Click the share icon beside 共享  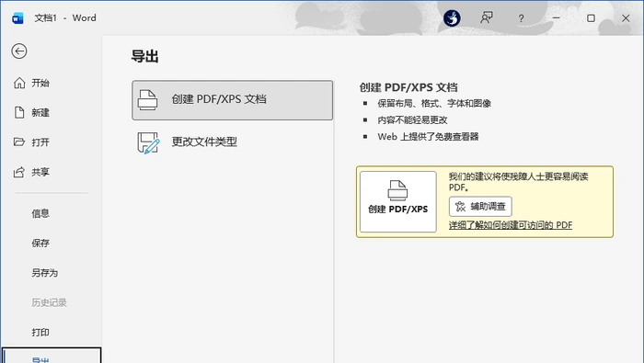click(x=19, y=172)
